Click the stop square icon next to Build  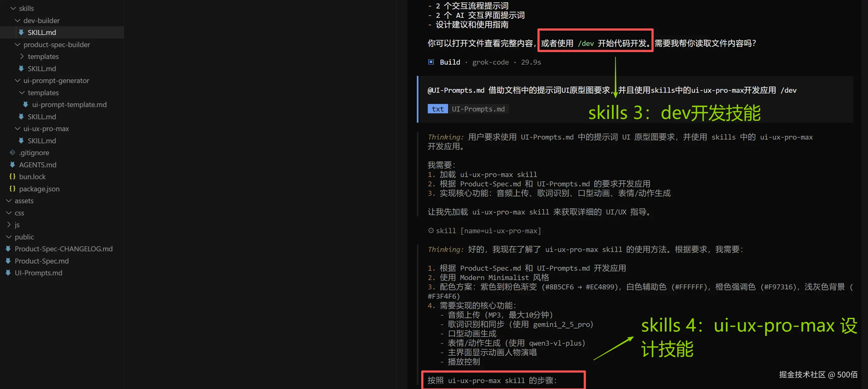point(431,62)
